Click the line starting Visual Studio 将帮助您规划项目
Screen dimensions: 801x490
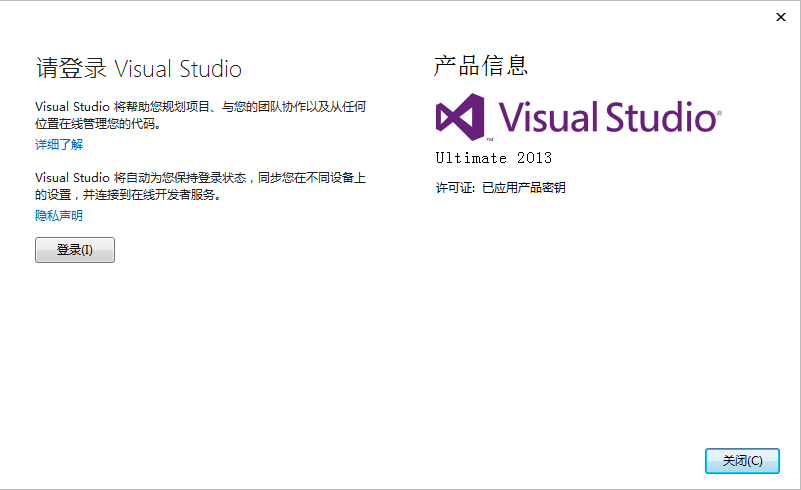[x=205, y=105]
